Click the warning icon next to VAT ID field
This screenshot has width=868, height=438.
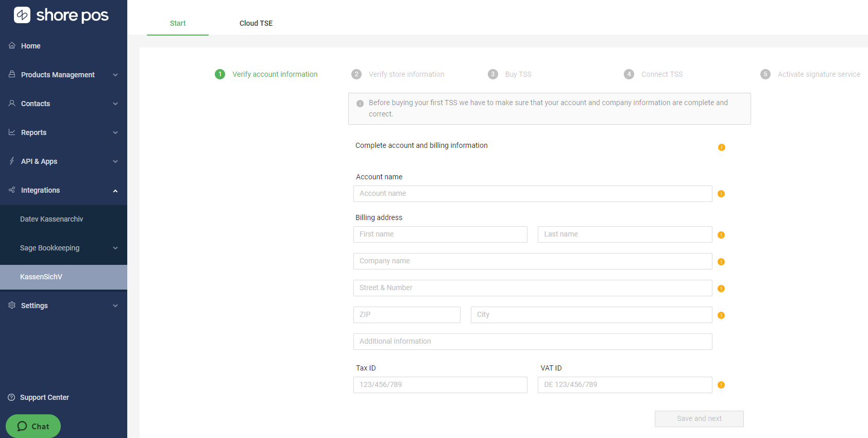tap(721, 385)
